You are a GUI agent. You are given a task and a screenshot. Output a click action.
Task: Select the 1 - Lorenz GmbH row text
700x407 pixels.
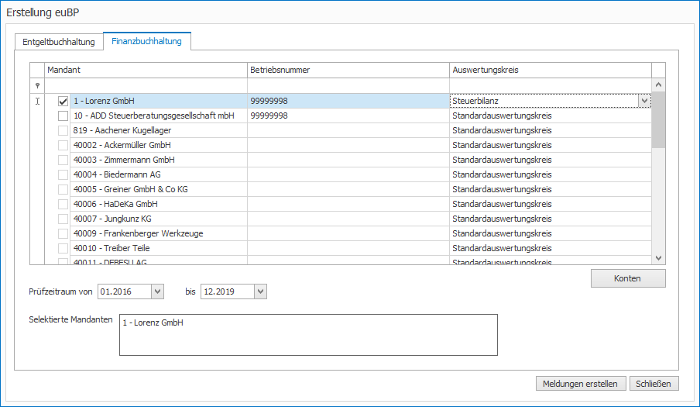pyautogui.click(x=104, y=101)
